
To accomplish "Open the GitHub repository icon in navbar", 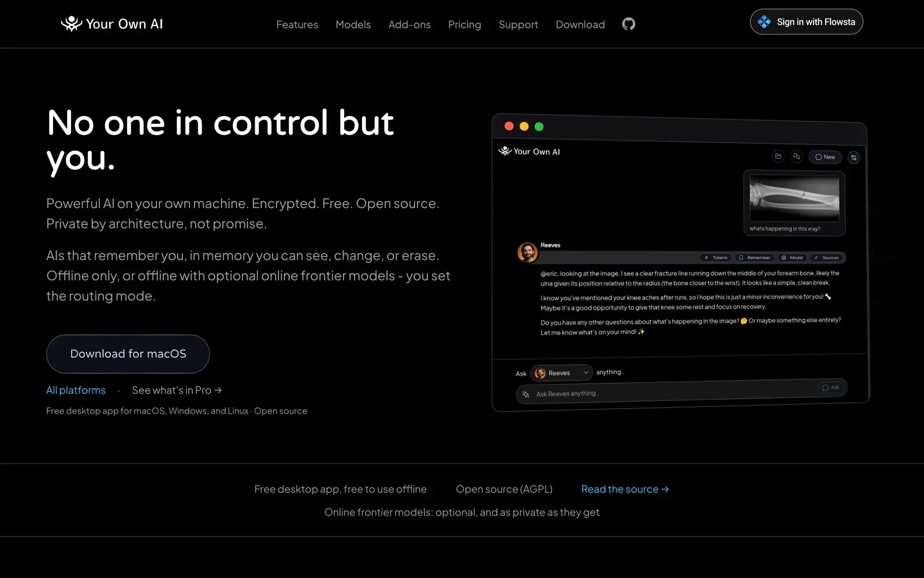I will 628,24.
